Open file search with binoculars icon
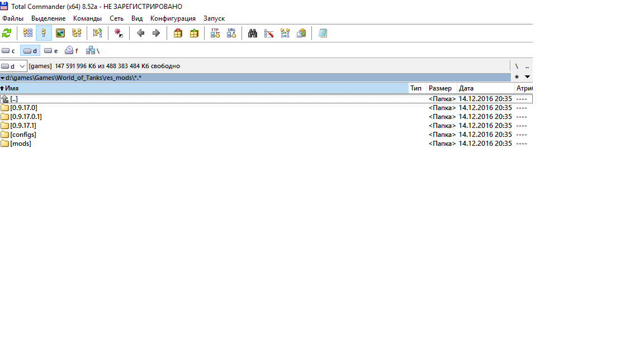 [253, 34]
